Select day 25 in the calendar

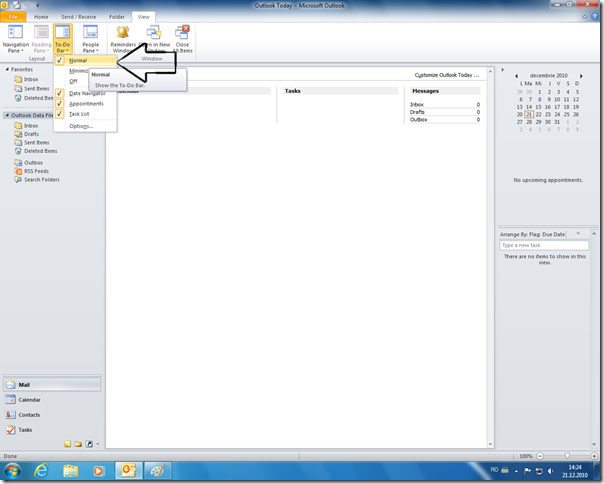pos(567,114)
